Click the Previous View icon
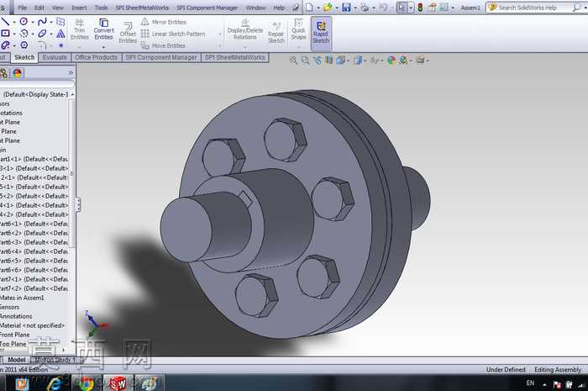Viewport: 588px width, 391px height. pyautogui.click(x=318, y=60)
